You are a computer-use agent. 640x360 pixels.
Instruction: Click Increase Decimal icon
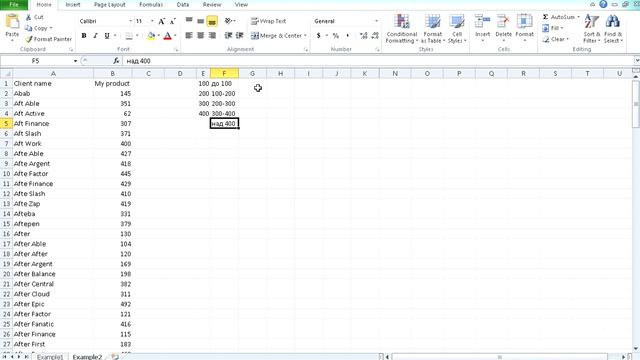click(x=363, y=36)
